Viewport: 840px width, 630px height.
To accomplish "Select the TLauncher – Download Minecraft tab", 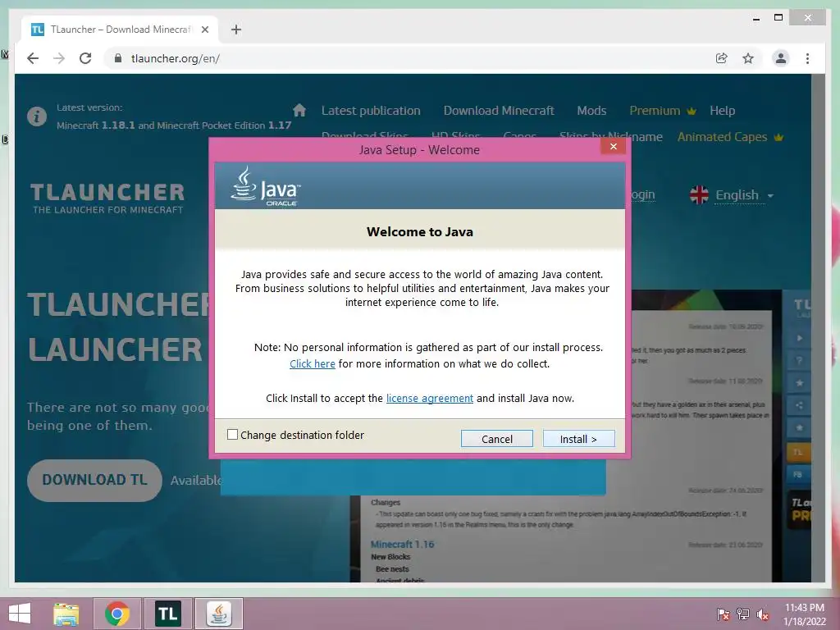I will (120, 30).
